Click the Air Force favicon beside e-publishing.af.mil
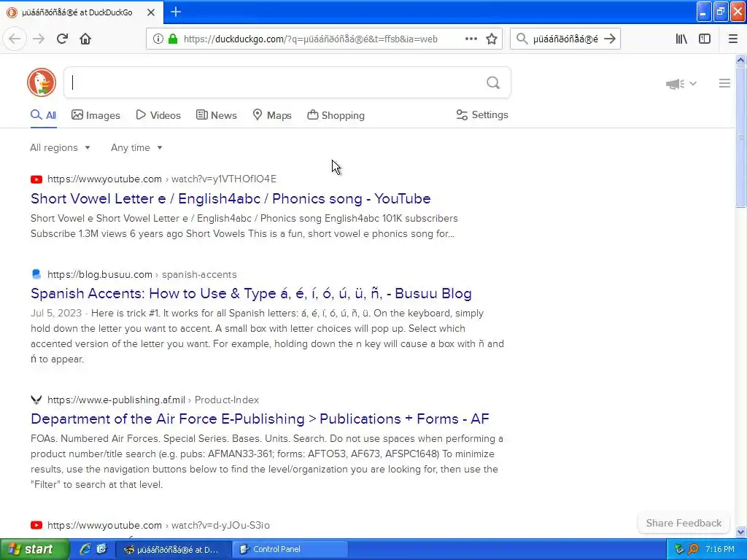The image size is (747, 560). [x=36, y=400]
